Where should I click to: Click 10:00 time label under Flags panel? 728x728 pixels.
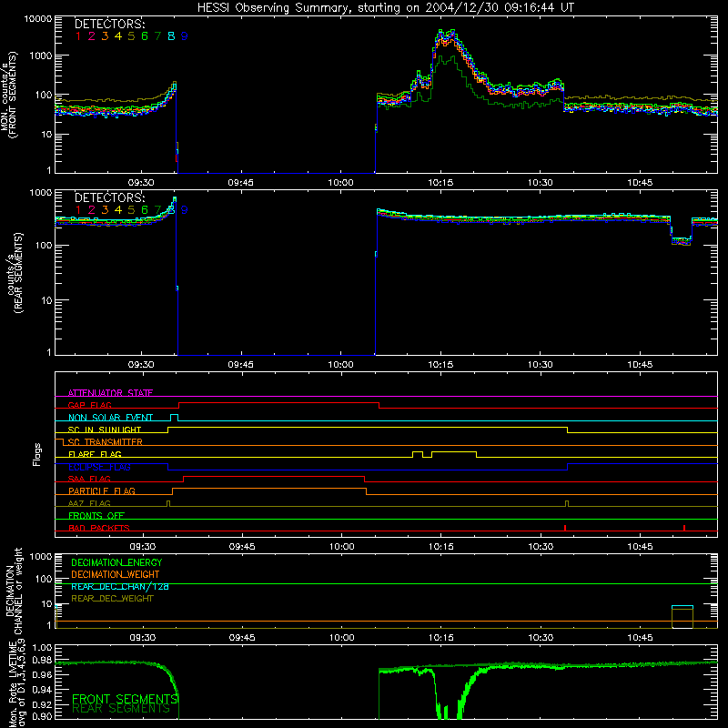pyautogui.click(x=342, y=547)
